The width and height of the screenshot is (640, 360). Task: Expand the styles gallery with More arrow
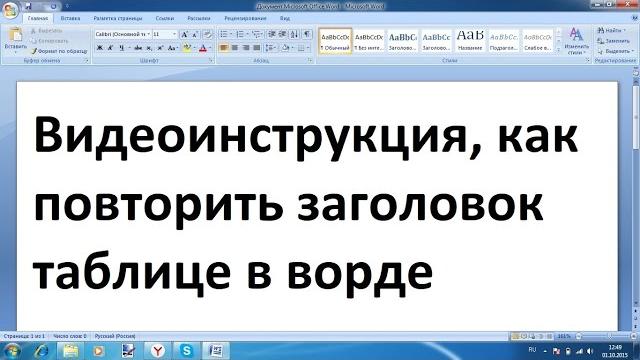(558, 50)
